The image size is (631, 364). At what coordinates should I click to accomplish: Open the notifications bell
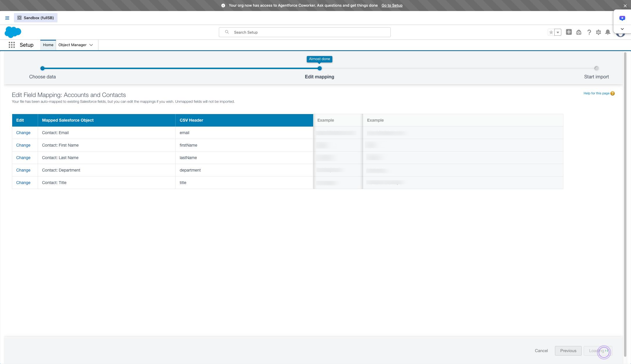pyautogui.click(x=608, y=32)
